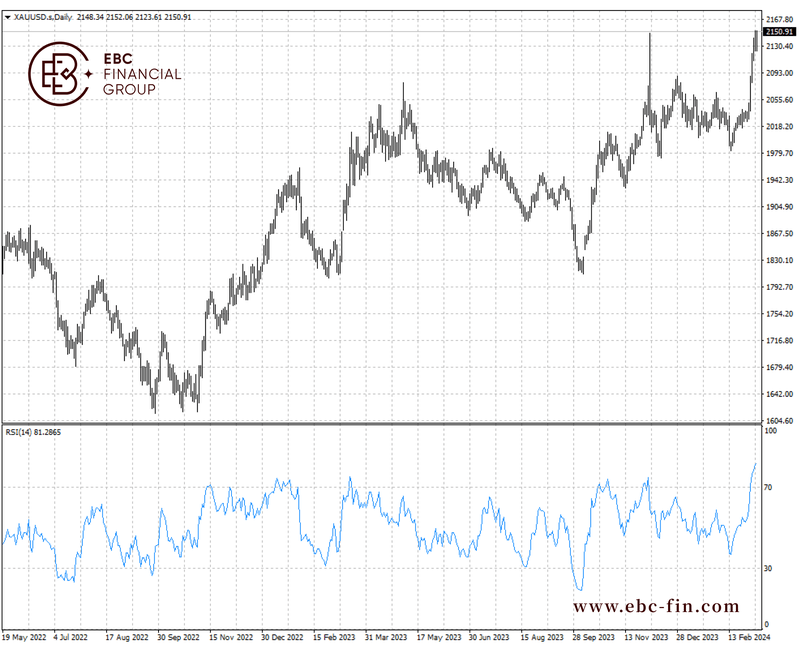Click the EBC Financial Group text
Image resolution: width=800 pixels, height=655 pixels.
click(142, 74)
